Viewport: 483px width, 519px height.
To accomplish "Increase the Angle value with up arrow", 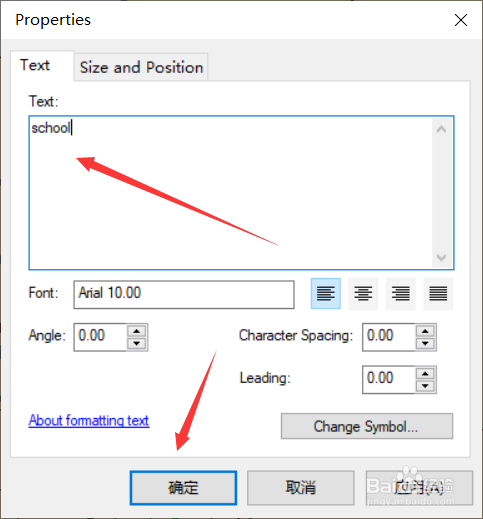I will tap(137, 331).
